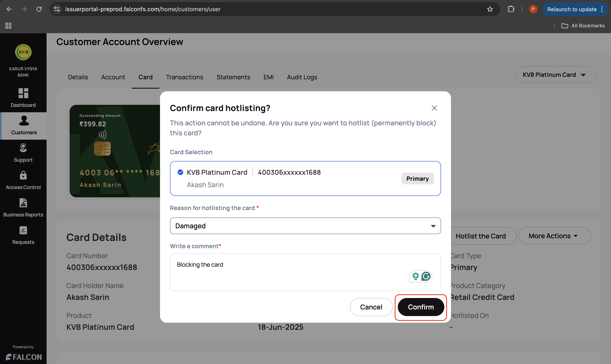Open the Support headset icon
611x364 pixels.
point(23,148)
